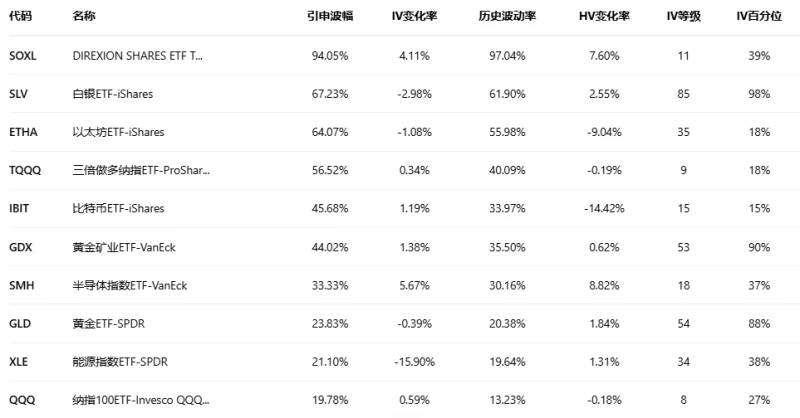
Task: Open the SOXL ticker symbol
Action: (22, 56)
